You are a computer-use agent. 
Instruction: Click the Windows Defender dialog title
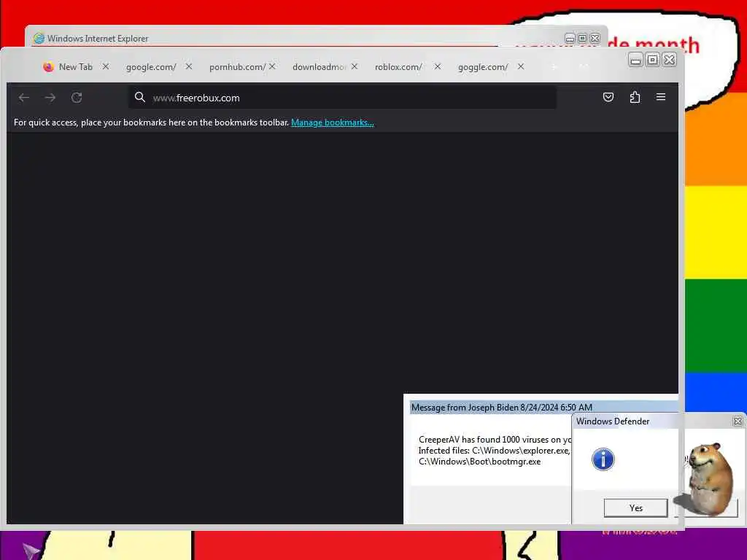coord(613,421)
